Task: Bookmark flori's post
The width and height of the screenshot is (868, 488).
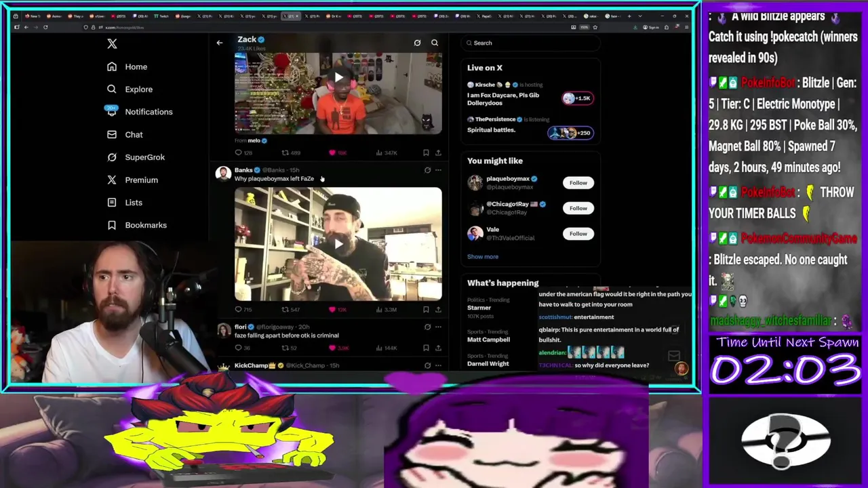Action: (426, 348)
